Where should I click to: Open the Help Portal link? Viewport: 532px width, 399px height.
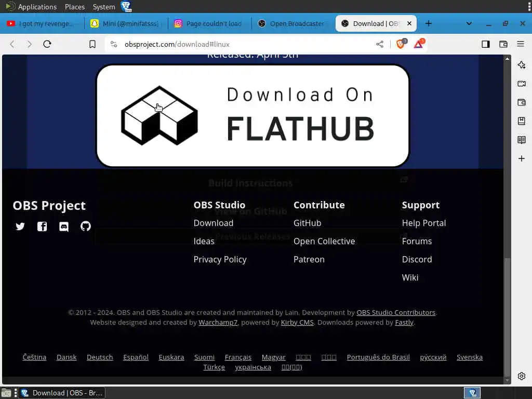(424, 223)
